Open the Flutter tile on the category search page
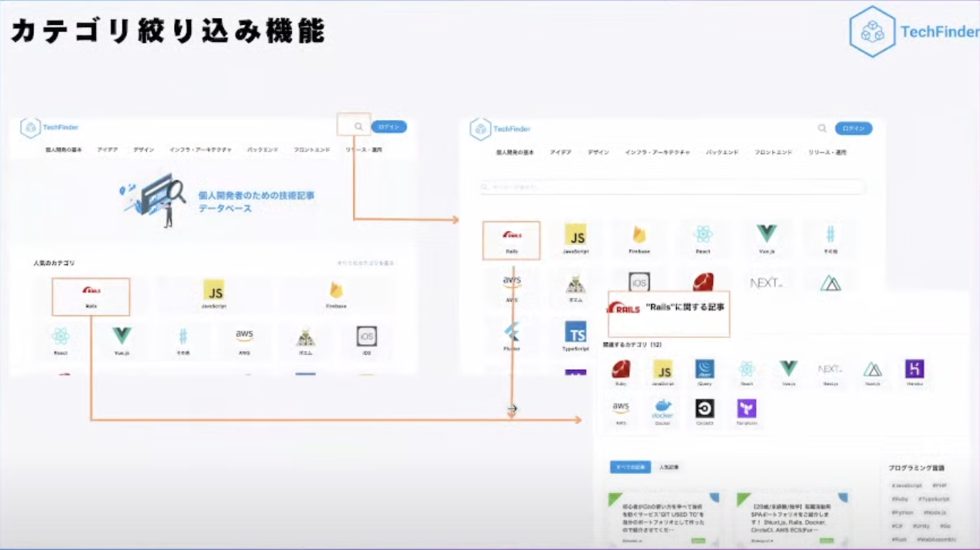980x550 pixels. coord(511,336)
